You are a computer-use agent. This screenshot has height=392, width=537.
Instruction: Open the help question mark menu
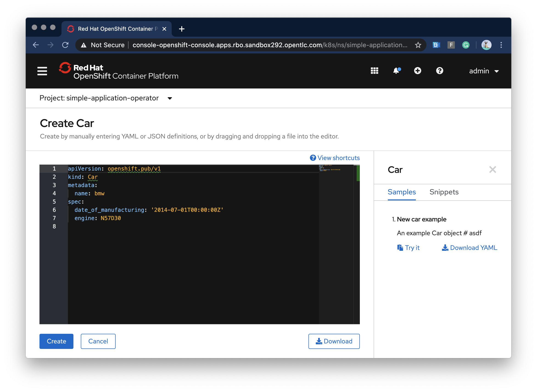[439, 71]
